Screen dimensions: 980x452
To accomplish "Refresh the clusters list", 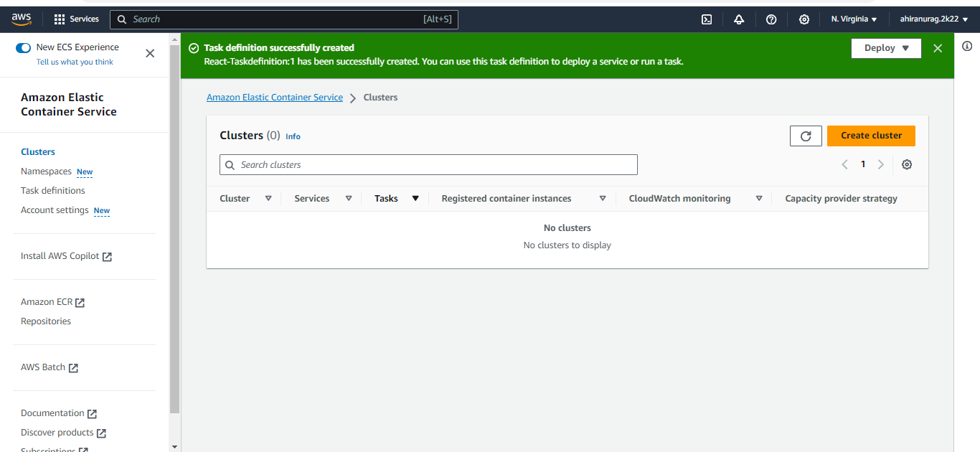I will 806,136.
